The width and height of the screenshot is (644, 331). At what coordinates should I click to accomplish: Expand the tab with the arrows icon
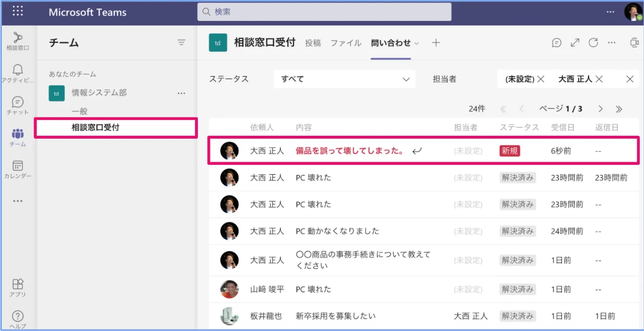click(x=575, y=43)
